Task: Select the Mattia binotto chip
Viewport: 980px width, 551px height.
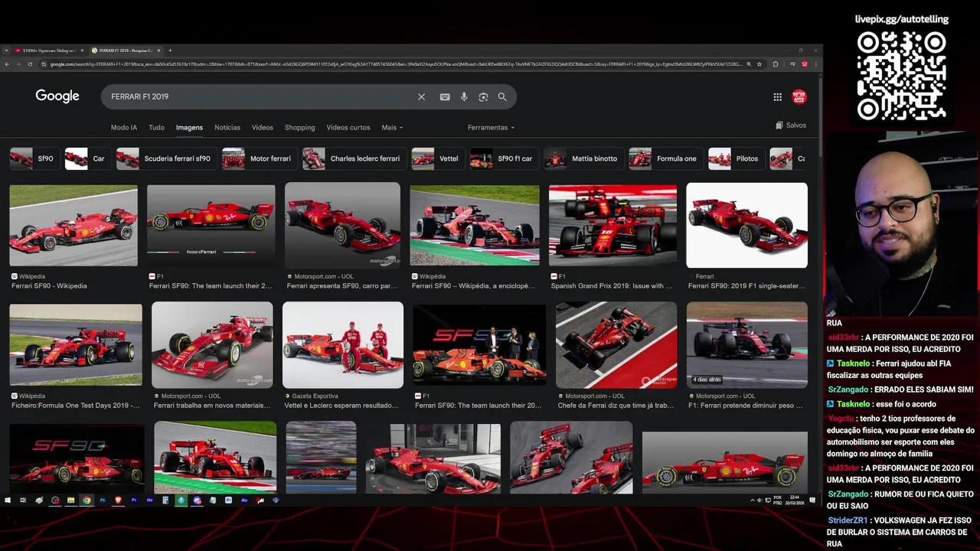Action: (583, 158)
